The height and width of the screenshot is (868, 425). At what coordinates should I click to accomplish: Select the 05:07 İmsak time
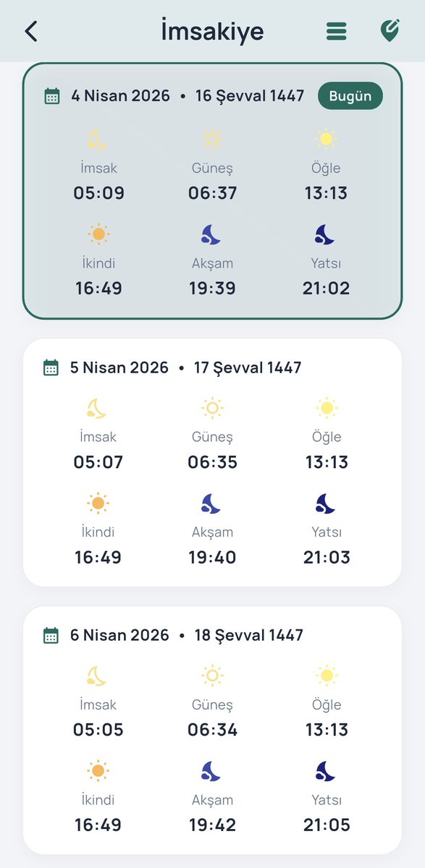(x=98, y=462)
